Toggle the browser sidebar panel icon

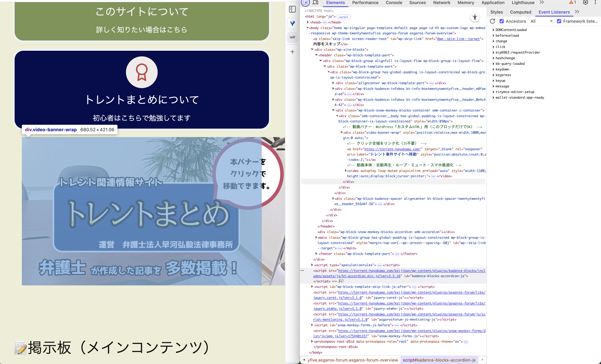292,9
